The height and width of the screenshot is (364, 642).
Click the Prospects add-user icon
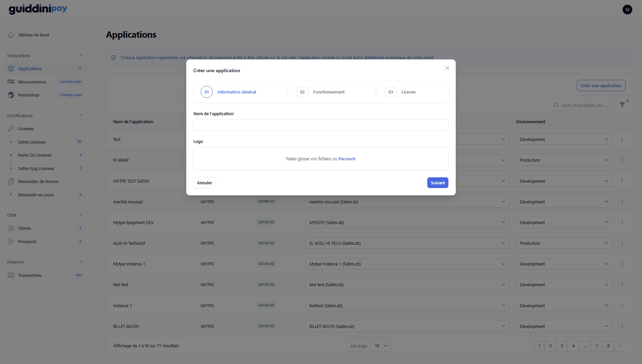[11, 241]
